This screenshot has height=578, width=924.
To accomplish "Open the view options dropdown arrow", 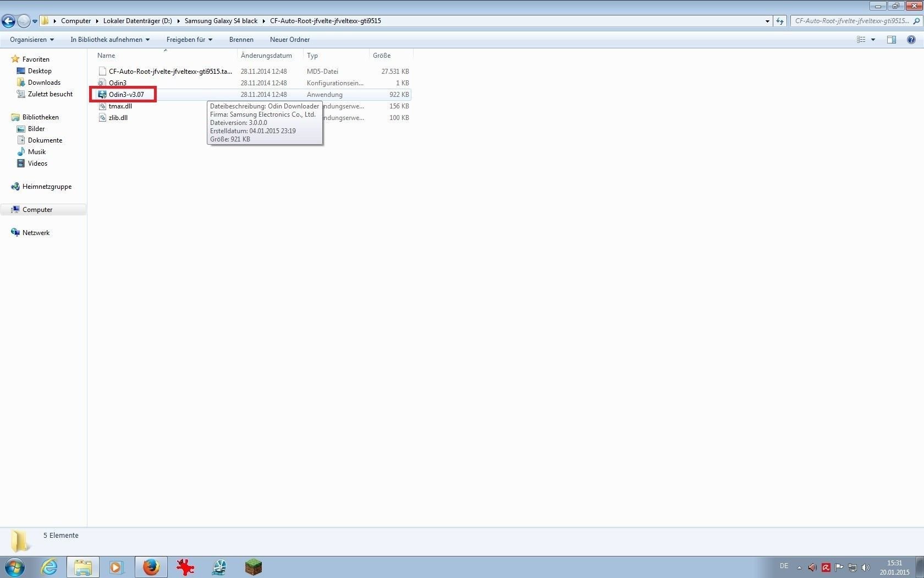I will click(x=873, y=40).
